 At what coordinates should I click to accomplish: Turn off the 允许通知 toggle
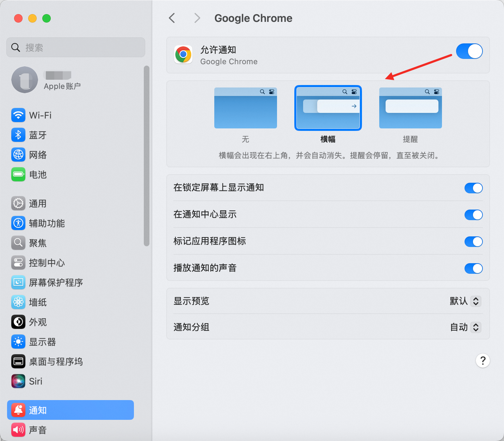(469, 52)
